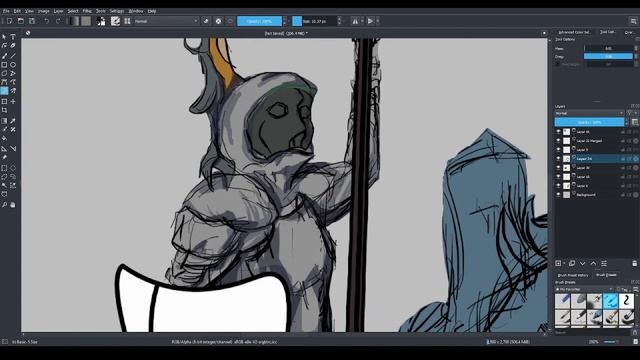Screen dimensions: 640x360
Task: Toggle the Fixed angle checkbox
Action: click(558, 64)
